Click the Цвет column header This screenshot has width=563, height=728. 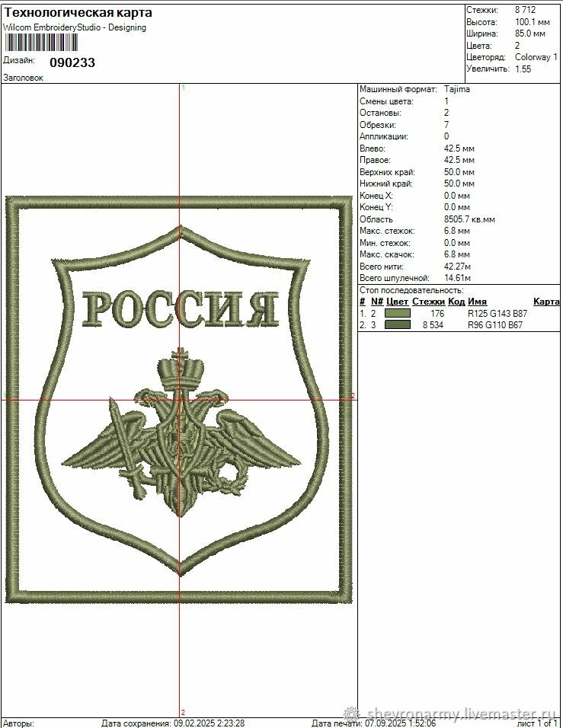tap(398, 302)
